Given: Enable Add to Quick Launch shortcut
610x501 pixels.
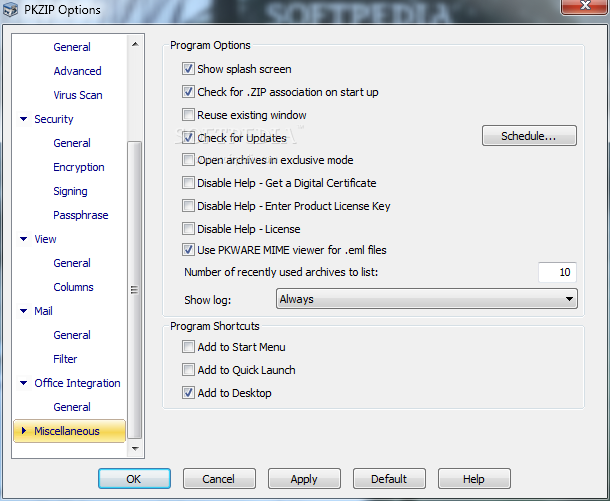Looking at the screenshot, I should point(188,370).
